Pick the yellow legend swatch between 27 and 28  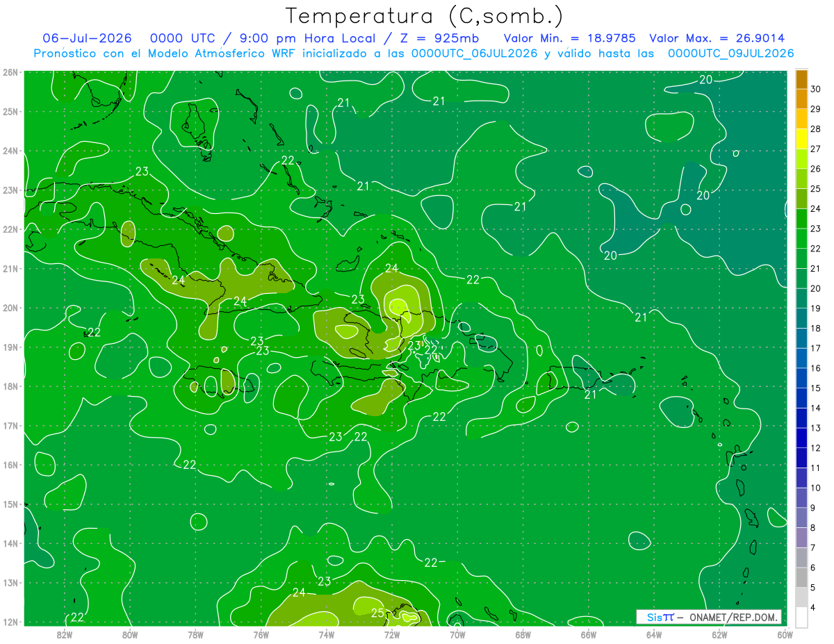tap(801, 139)
